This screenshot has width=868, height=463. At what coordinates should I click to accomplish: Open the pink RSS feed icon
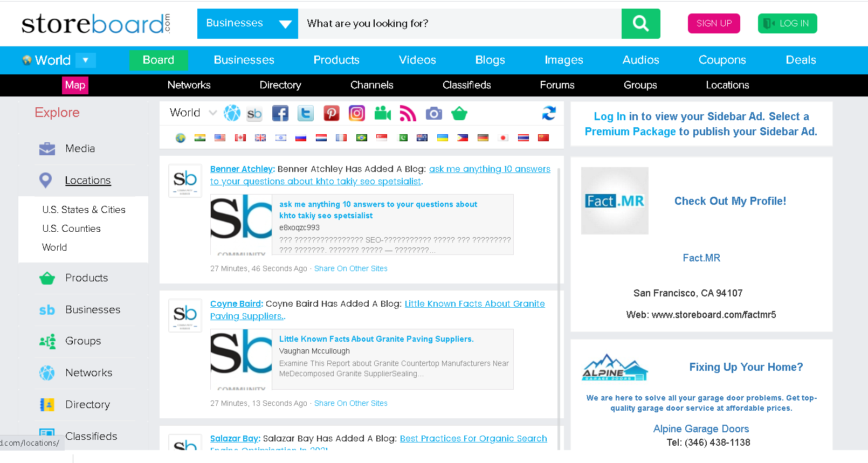point(408,113)
